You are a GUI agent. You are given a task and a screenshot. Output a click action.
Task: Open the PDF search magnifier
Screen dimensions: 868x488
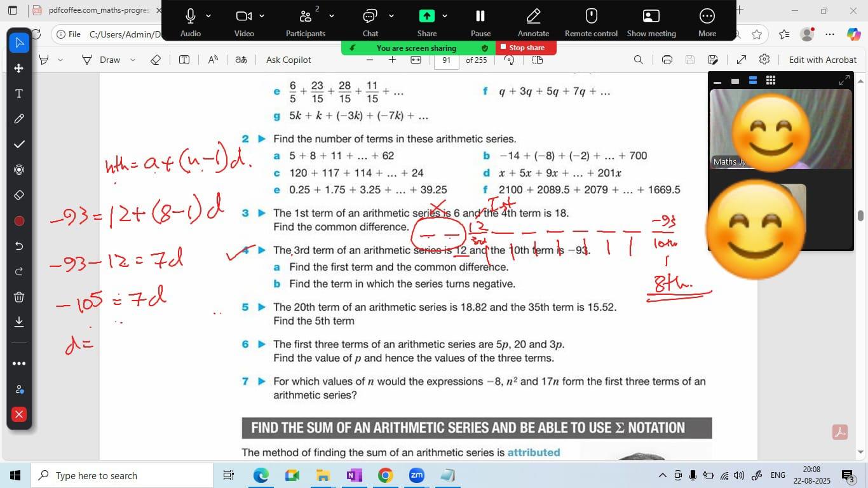tap(638, 60)
